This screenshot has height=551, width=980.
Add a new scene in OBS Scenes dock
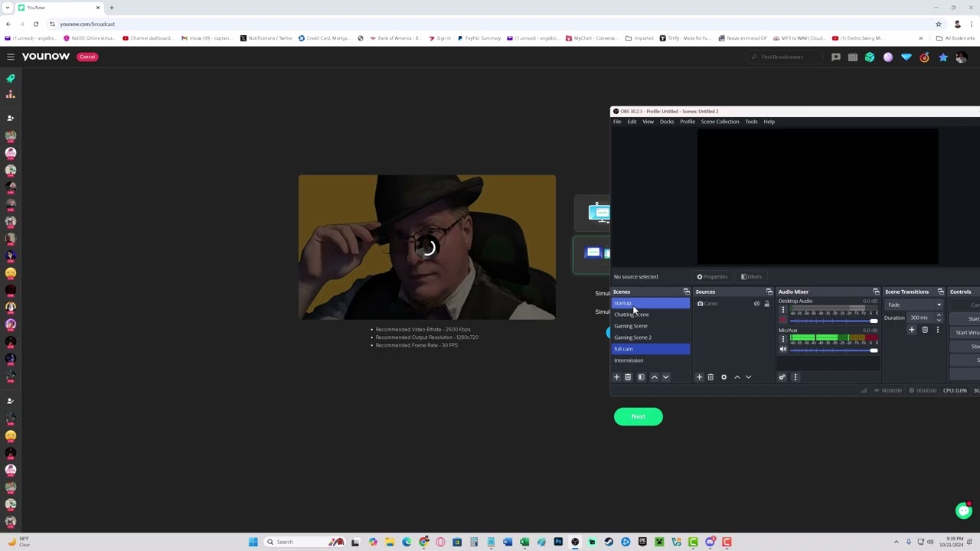tap(616, 377)
